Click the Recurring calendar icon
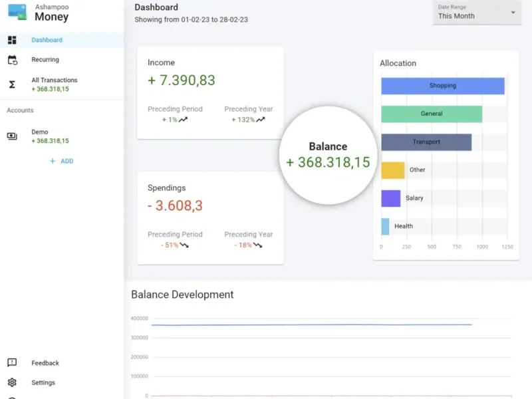532x399 pixels. coord(12,60)
